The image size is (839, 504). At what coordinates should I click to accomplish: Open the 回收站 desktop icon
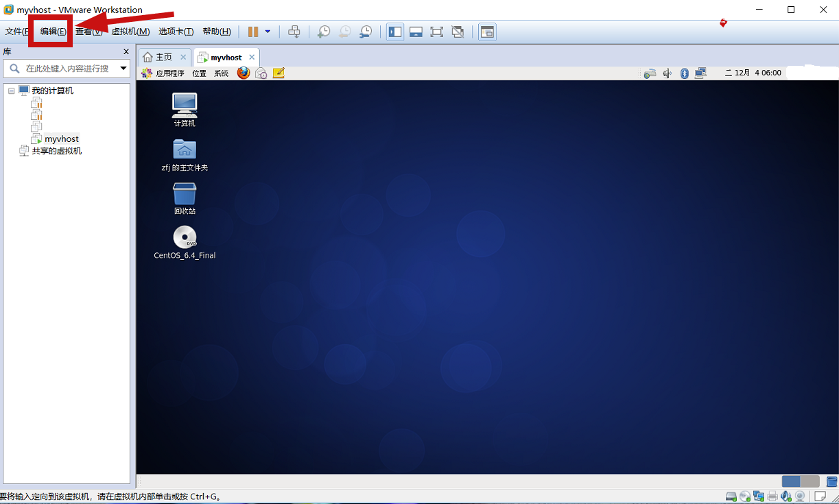pos(185,199)
